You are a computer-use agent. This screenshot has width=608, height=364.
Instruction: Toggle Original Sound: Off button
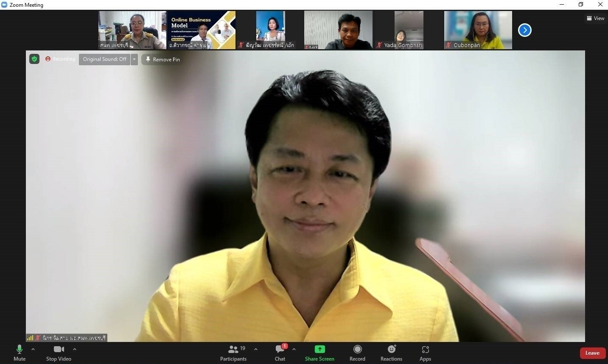105,59
